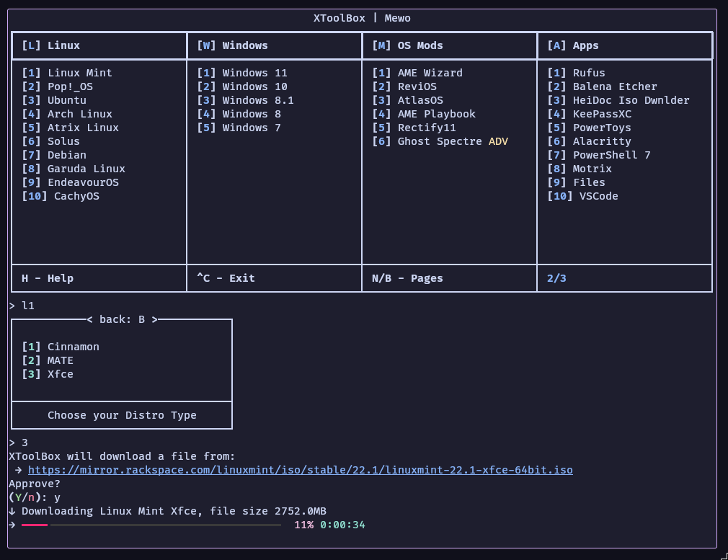The width and height of the screenshot is (728, 560).
Task: Click the download progress bar at 11%
Action: point(151,525)
